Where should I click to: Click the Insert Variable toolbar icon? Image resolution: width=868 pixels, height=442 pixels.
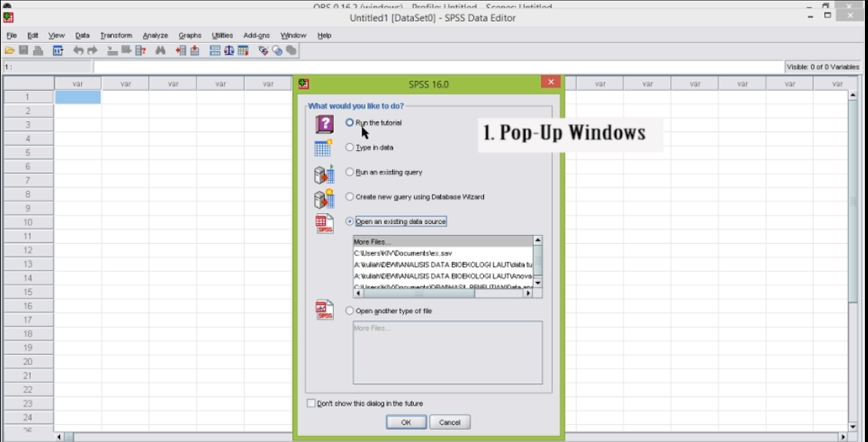(195, 50)
